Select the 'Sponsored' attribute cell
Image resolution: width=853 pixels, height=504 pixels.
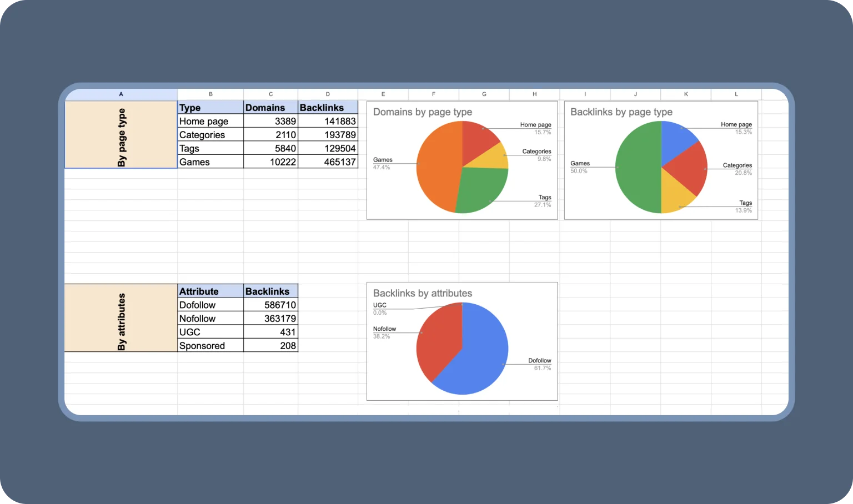210,345
